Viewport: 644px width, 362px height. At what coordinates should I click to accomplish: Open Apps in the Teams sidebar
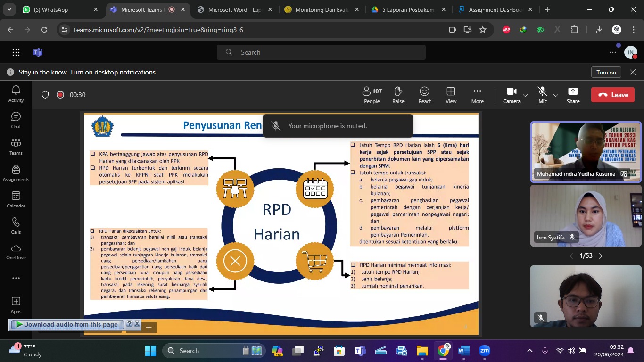point(16,305)
